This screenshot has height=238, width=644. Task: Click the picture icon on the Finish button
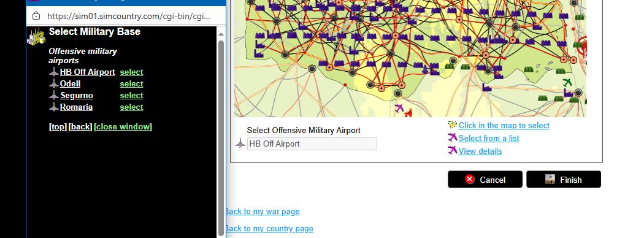pos(550,179)
